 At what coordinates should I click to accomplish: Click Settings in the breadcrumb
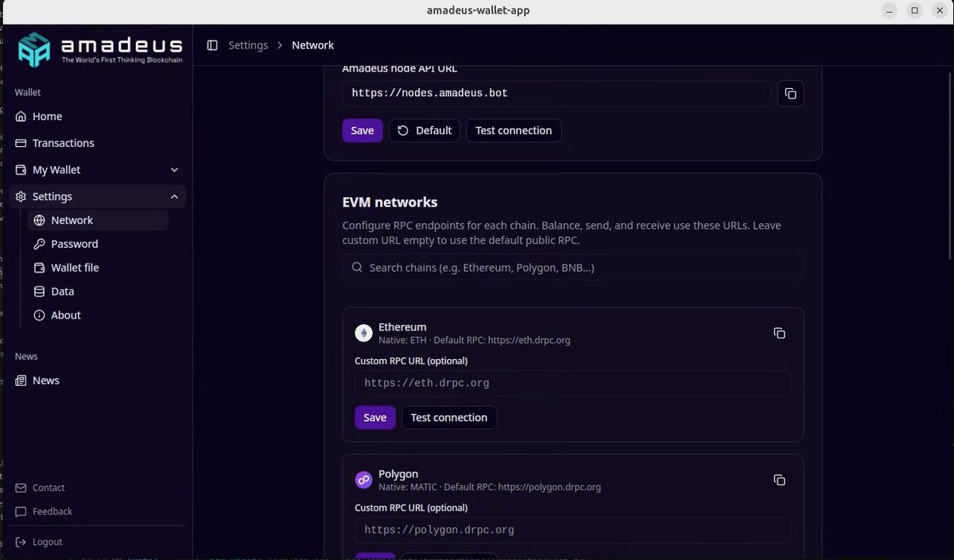[248, 45]
